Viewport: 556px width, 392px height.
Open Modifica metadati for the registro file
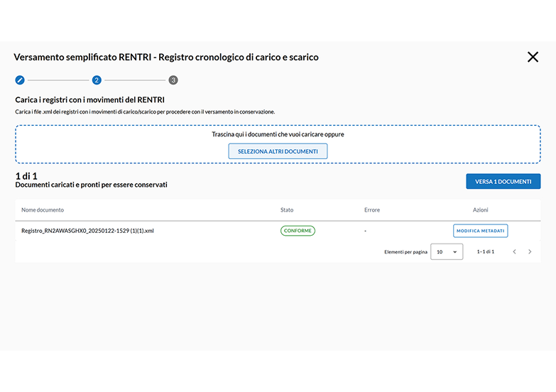481,231
